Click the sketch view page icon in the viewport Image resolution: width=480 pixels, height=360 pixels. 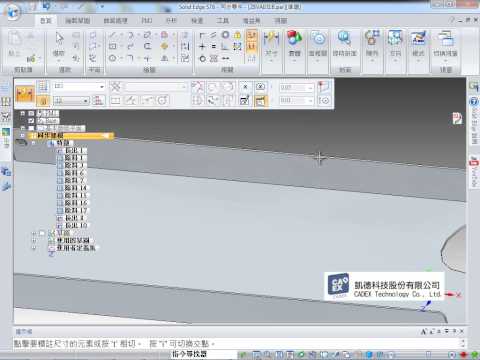(457, 118)
